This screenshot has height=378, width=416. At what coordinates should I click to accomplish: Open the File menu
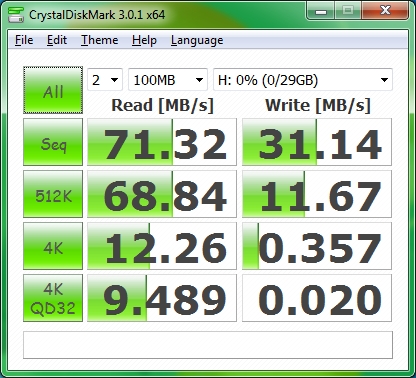pyautogui.click(x=24, y=40)
